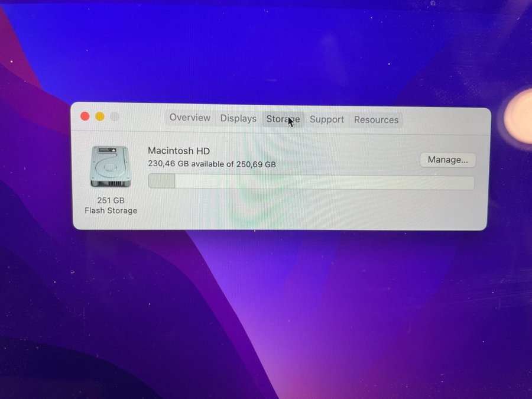This screenshot has width=532, height=399.
Task: Minimize the window with the yellow button
Action: (100, 116)
